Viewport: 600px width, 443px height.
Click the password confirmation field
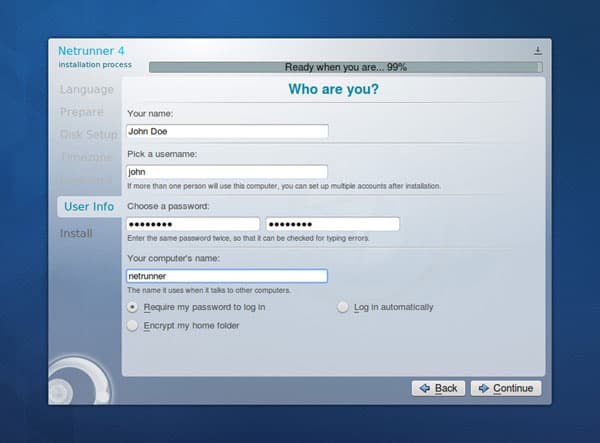332,224
